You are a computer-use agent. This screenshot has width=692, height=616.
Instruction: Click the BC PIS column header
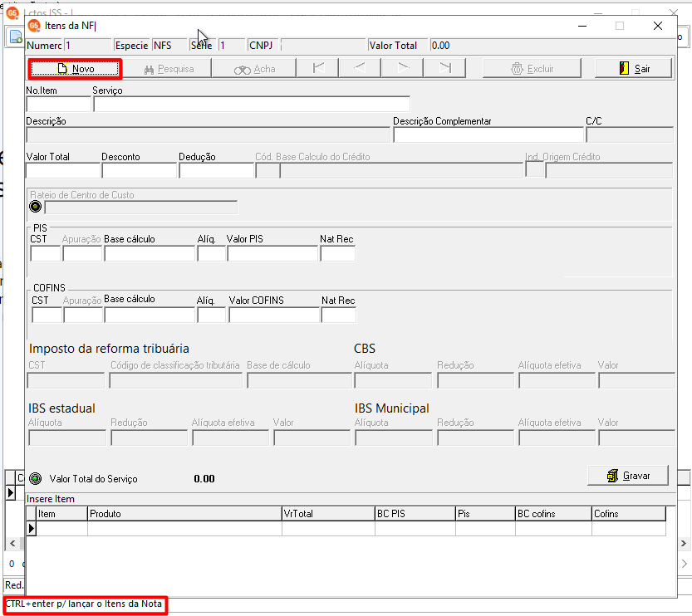pyautogui.click(x=415, y=514)
